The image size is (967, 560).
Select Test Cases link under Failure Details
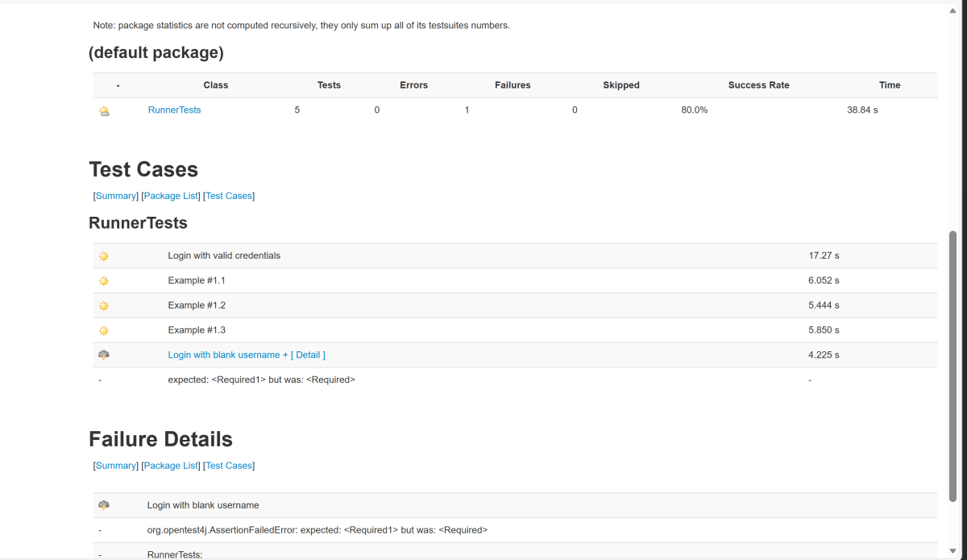pos(229,466)
